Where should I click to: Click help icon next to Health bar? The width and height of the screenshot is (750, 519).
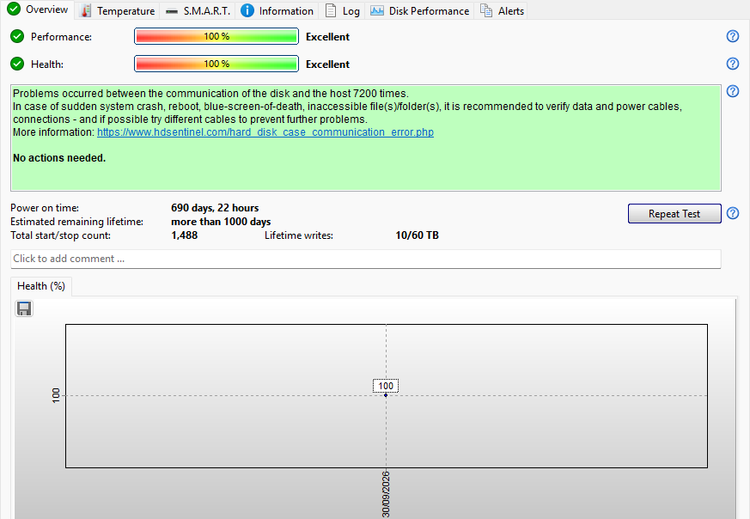tap(732, 64)
